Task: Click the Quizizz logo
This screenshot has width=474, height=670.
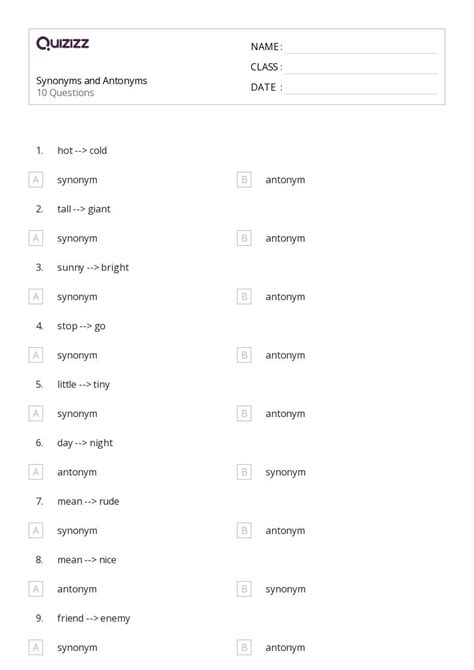Action: click(x=62, y=43)
